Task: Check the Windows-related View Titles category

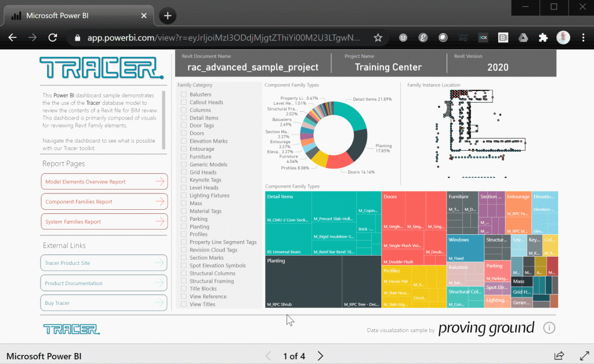Action: pyautogui.click(x=184, y=304)
